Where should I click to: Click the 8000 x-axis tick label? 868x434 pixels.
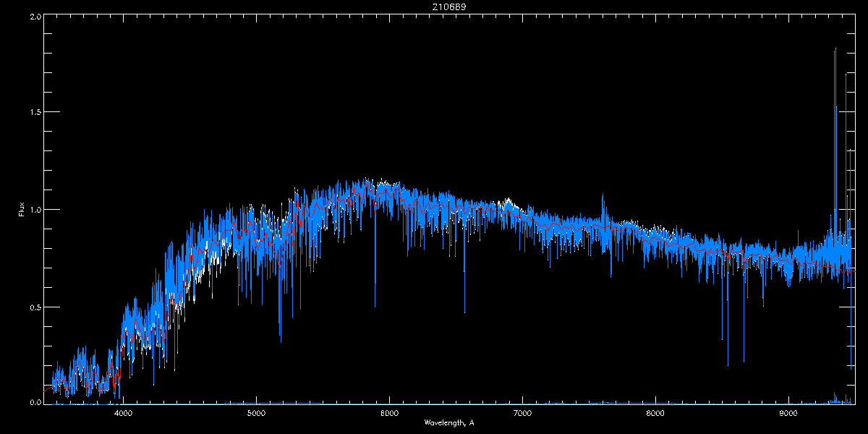(x=655, y=414)
